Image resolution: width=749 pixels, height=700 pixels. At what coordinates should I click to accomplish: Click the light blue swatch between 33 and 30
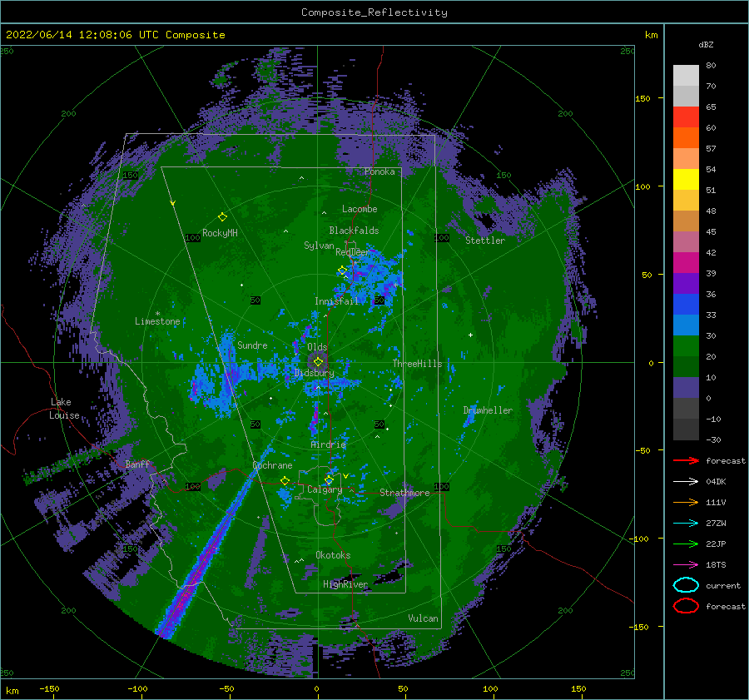point(686,325)
